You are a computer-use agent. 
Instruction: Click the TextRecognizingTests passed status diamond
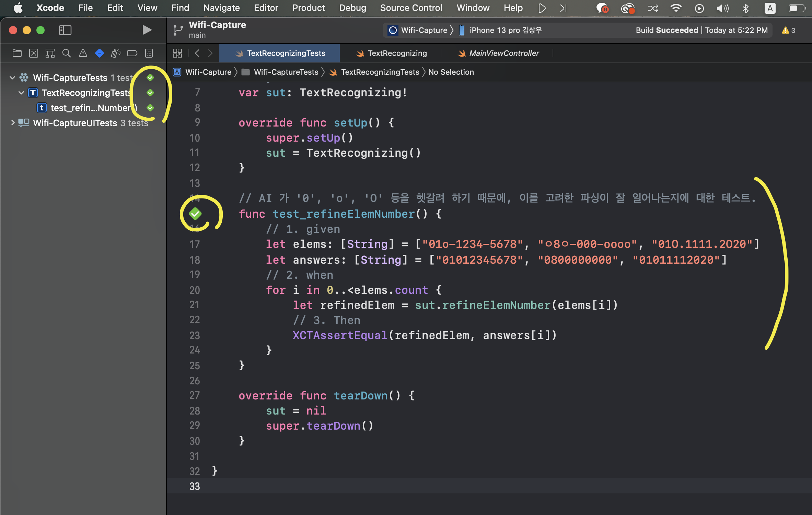click(150, 93)
